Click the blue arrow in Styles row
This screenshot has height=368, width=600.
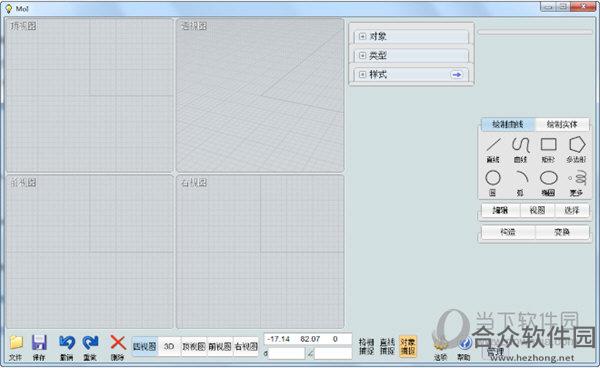pos(457,75)
